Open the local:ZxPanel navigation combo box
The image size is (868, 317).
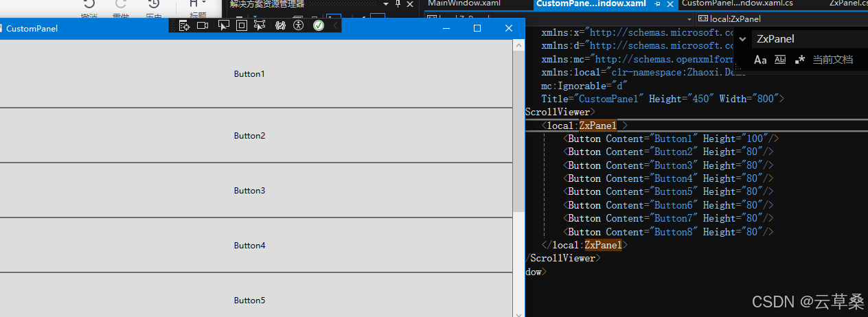781,19
